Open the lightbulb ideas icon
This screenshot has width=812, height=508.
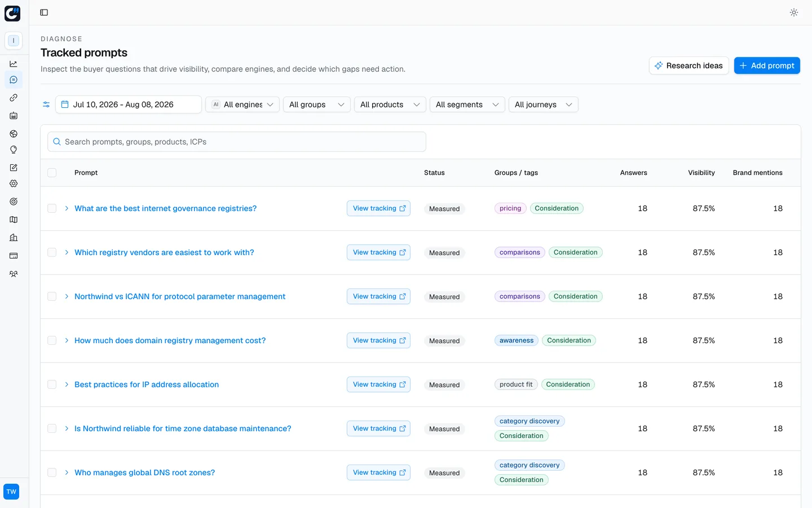(14, 150)
